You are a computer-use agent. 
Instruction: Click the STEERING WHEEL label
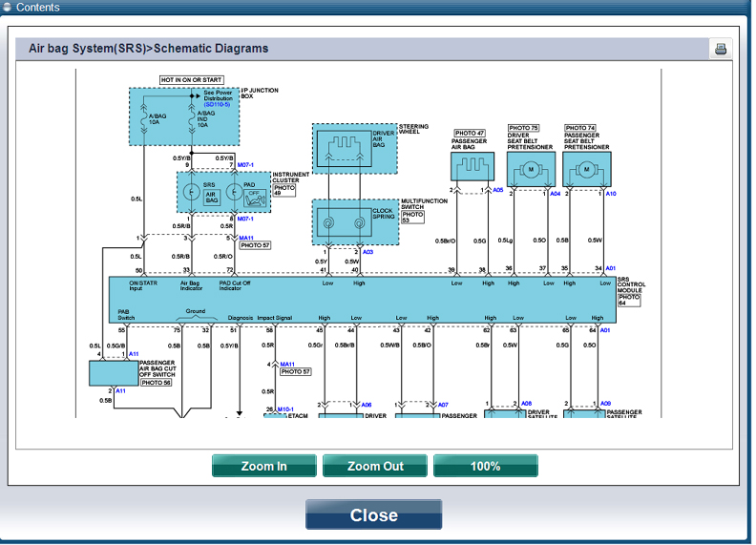tap(413, 129)
